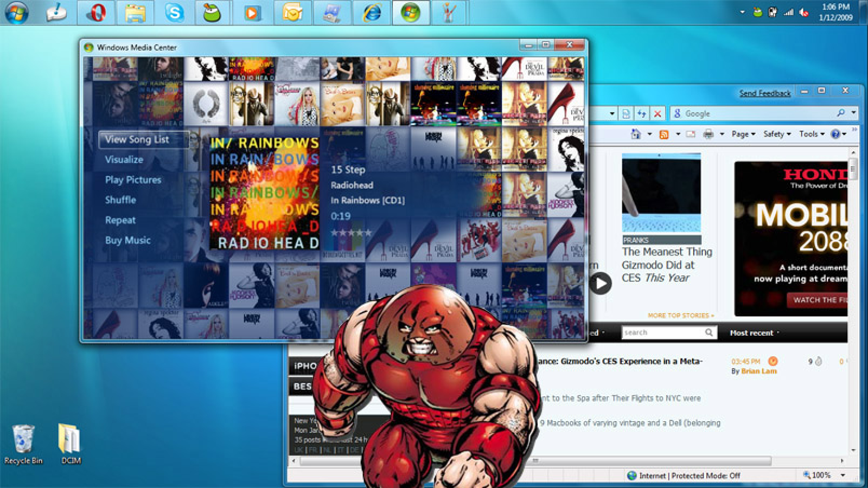Screen dimensions: 868x488
Task: Click the artist name Radiohead
Action: coord(352,185)
